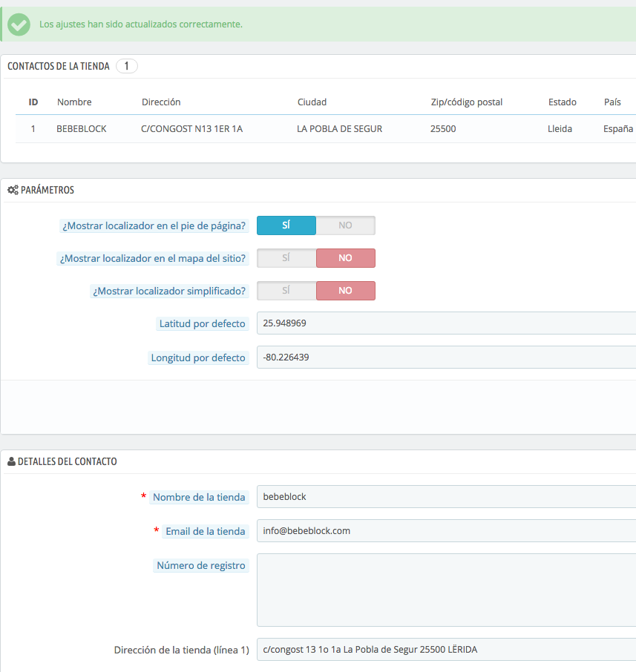Sort by Nombre column header
Viewport: 636px width, 672px height.
pos(74,102)
